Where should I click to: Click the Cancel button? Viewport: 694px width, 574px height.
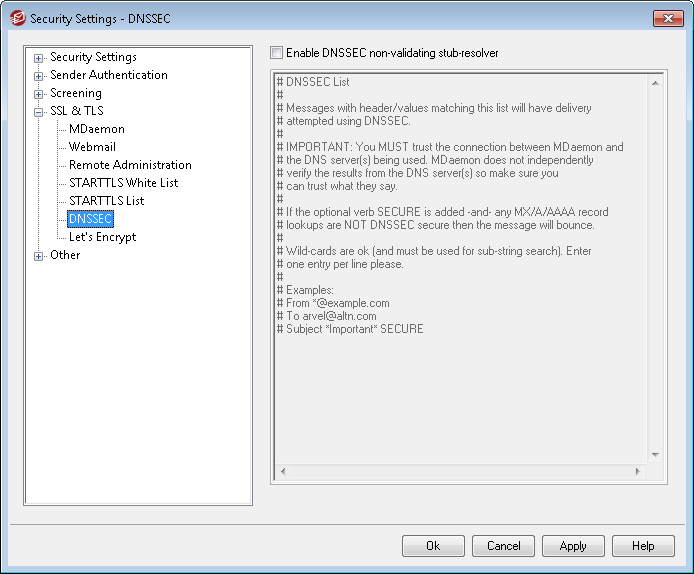pos(503,546)
